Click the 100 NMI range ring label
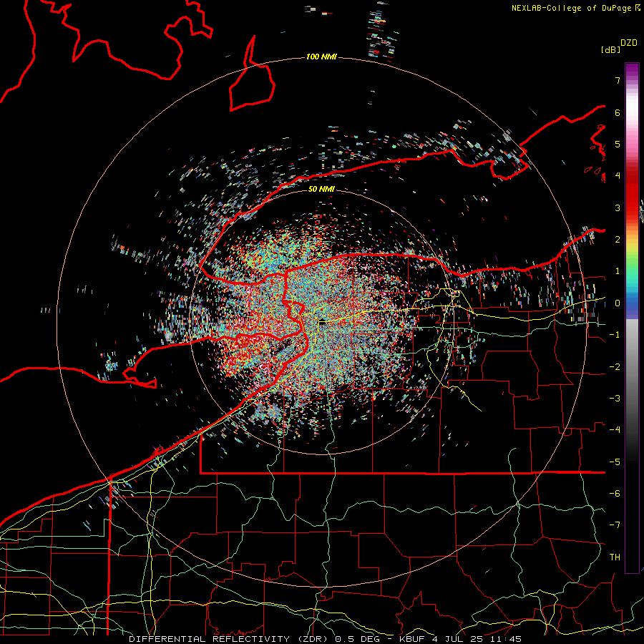 coord(321,57)
